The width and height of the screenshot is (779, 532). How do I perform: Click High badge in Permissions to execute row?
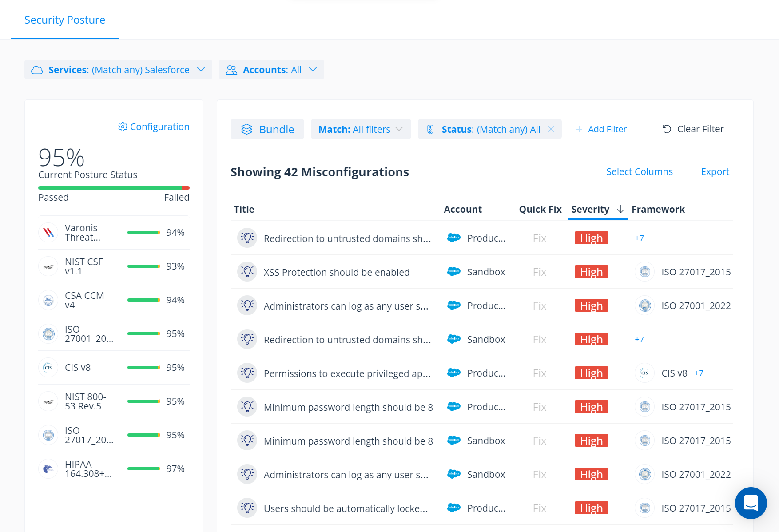(592, 373)
